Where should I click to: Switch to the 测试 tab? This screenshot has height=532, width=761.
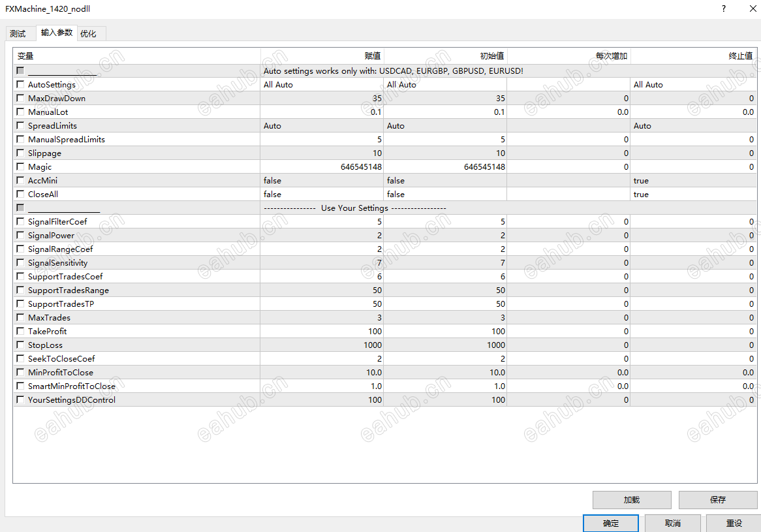18,33
